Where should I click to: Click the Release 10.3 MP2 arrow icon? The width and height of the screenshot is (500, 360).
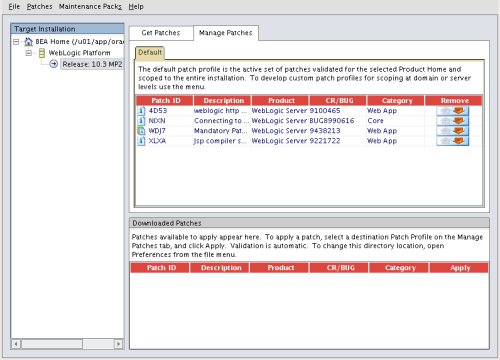click(53, 64)
